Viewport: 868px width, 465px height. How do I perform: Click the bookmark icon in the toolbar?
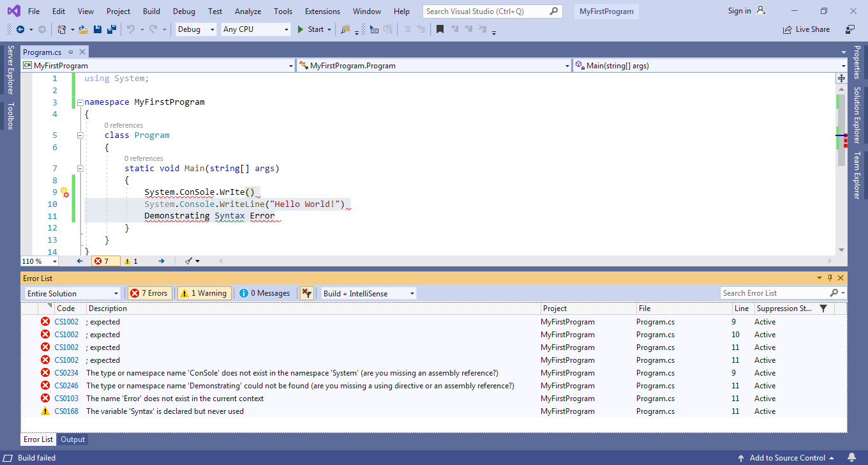[440, 29]
